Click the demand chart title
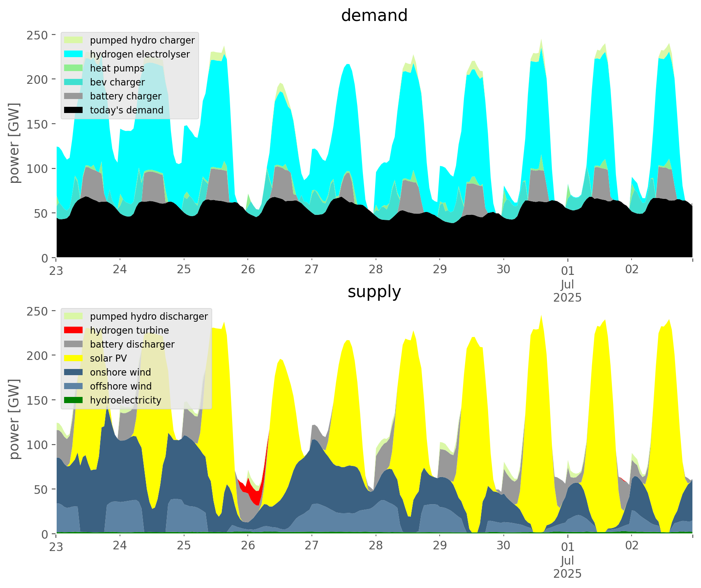 tap(374, 16)
